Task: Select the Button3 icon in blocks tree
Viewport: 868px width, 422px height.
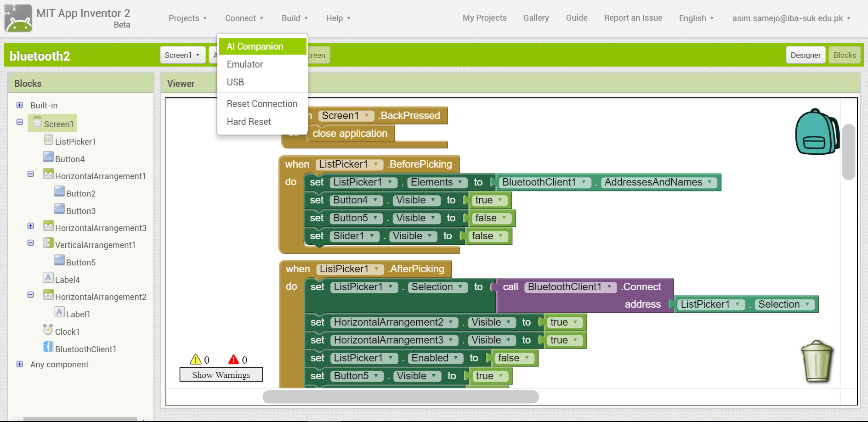Action: coord(59,208)
